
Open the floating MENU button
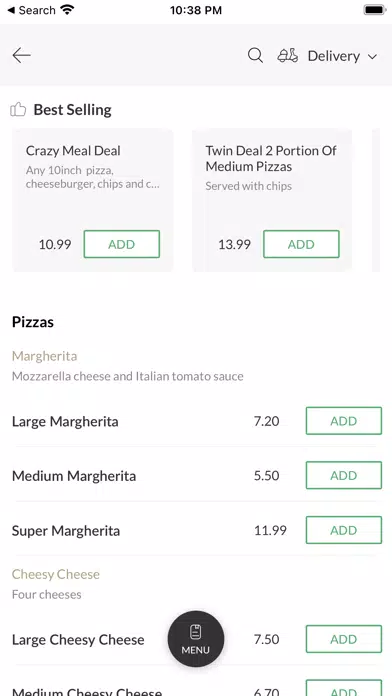click(196, 639)
